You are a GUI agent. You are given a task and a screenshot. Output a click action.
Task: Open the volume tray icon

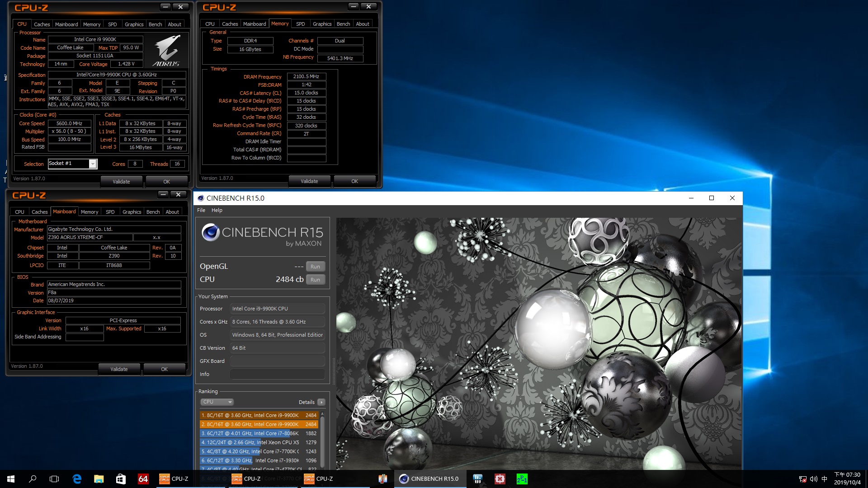click(x=813, y=479)
